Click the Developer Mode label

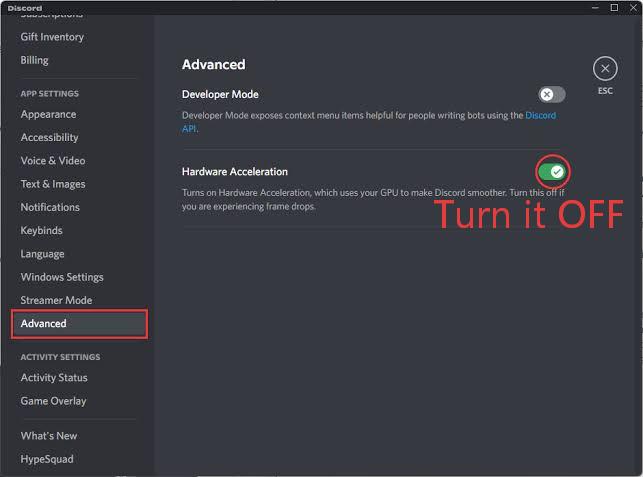(220, 95)
